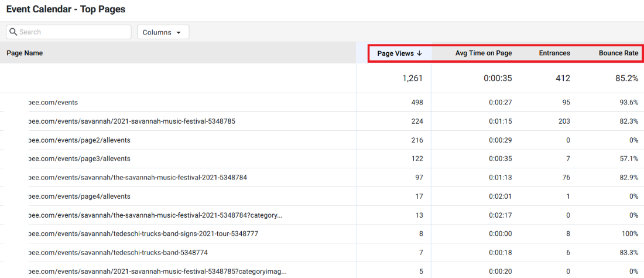Click the events/page4/allevents page name
The height and width of the screenshot is (278, 644).
click(x=79, y=196)
